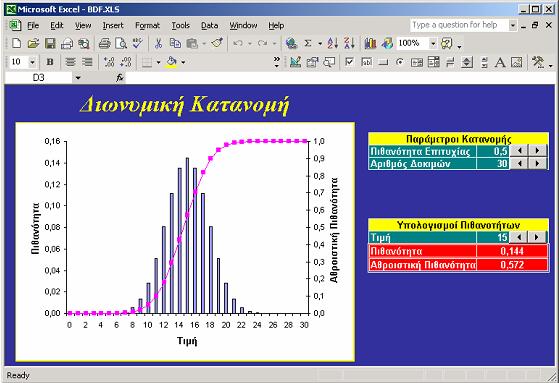This screenshot has height=383, width=559.
Task: Select the Check Box form control
Action: (349, 62)
